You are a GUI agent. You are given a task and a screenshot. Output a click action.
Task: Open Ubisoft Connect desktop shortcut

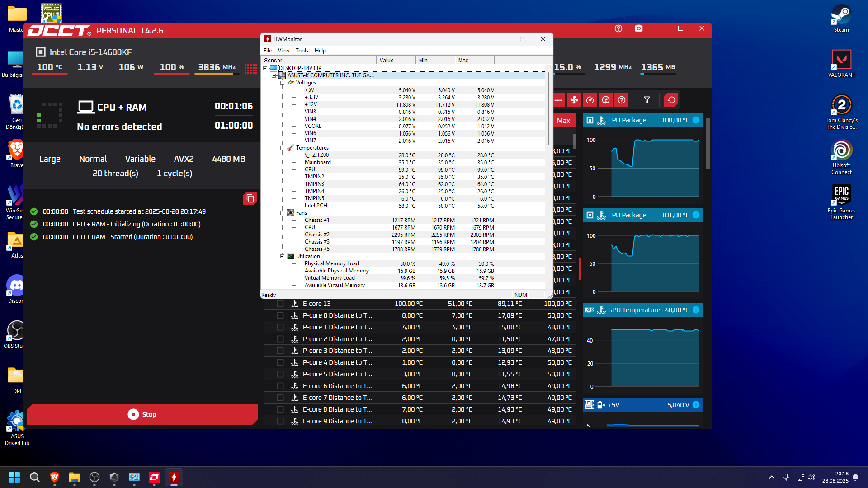(841, 157)
